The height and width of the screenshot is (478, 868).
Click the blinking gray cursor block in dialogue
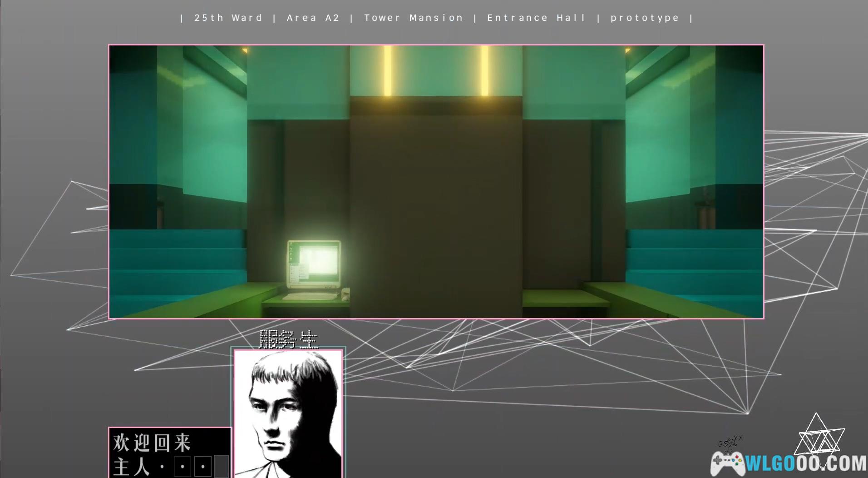click(x=221, y=466)
